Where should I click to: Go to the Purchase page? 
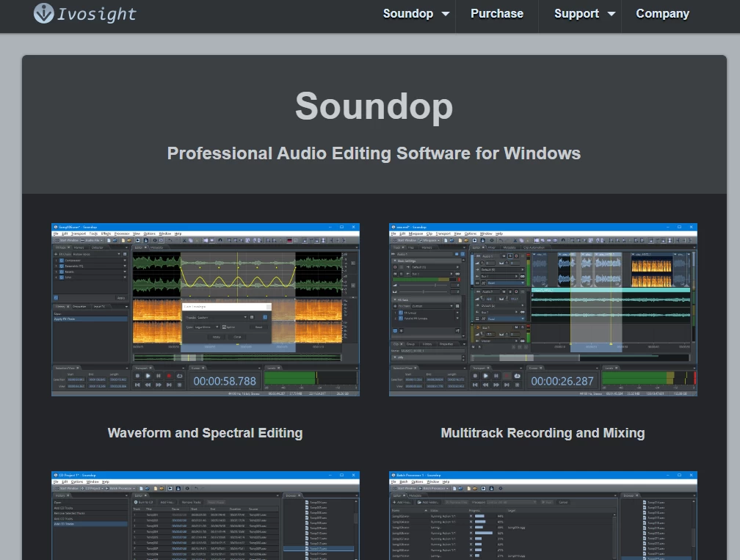497,14
